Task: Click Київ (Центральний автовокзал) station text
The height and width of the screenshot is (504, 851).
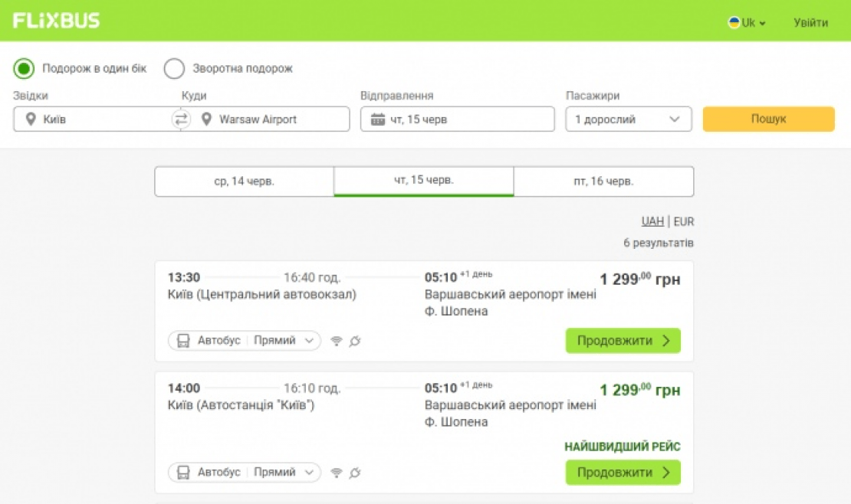Action: [261, 295]
